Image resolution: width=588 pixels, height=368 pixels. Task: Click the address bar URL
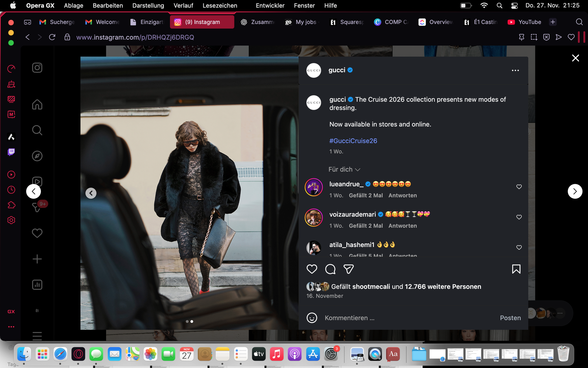[x=135, y=37]
